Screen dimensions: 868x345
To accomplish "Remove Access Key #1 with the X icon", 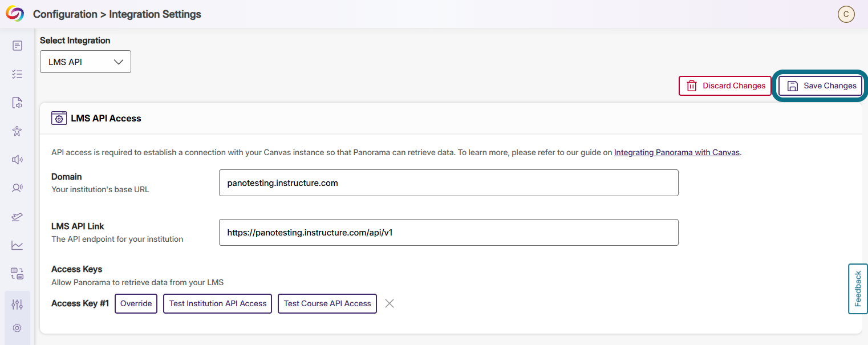I will pyautogui.click(x=390, y=303).
